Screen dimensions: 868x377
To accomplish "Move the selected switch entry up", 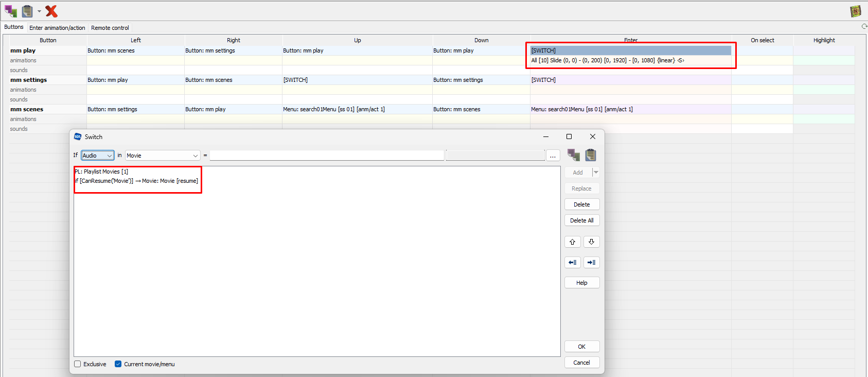I will (572, 242).
